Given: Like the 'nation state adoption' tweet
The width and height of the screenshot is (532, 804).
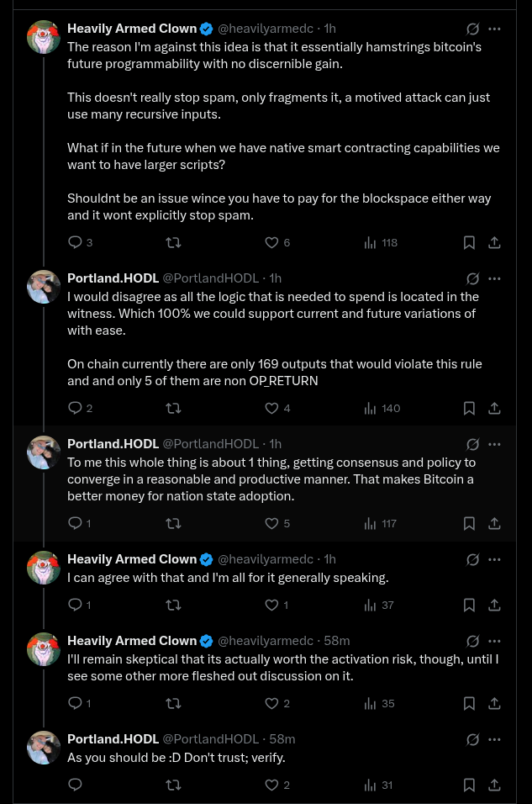Looking at the screenshot, I should [271, 523].
